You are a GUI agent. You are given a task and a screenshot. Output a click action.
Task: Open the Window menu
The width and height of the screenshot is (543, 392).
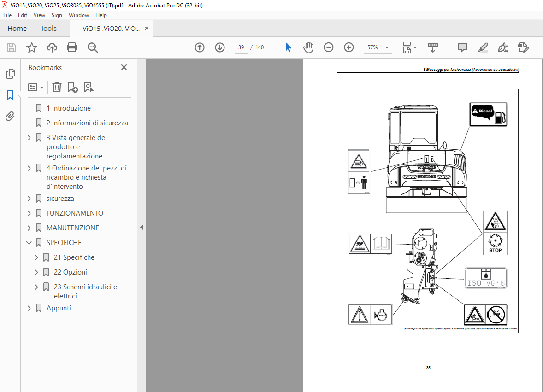coord(79,15)
